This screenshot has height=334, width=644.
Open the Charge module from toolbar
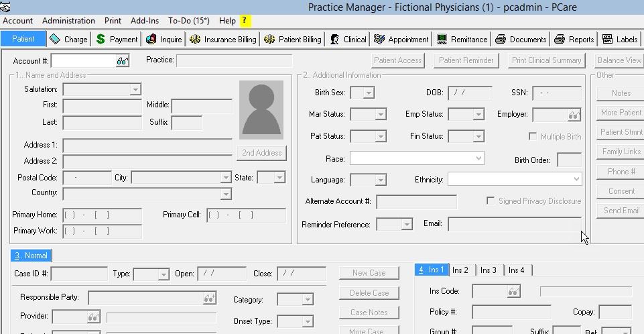coord(69,40)
